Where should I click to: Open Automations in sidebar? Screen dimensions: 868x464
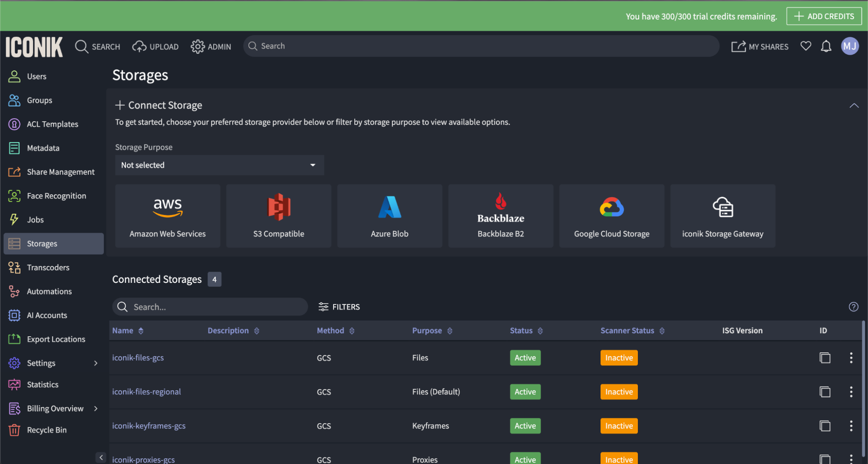click(54, 292)
